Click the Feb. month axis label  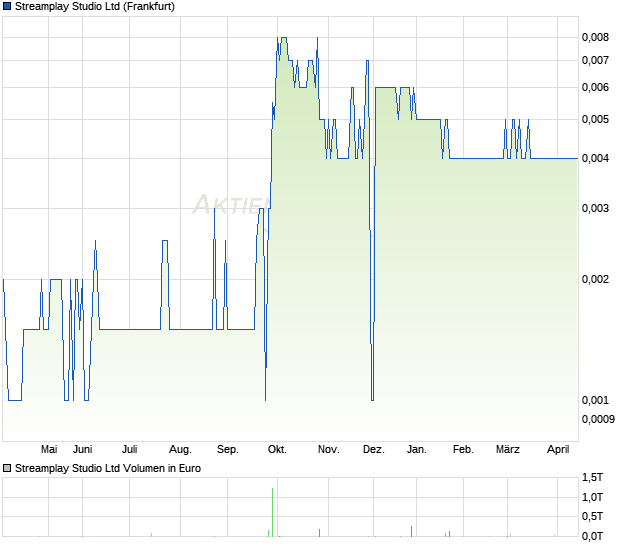(463, 449)
